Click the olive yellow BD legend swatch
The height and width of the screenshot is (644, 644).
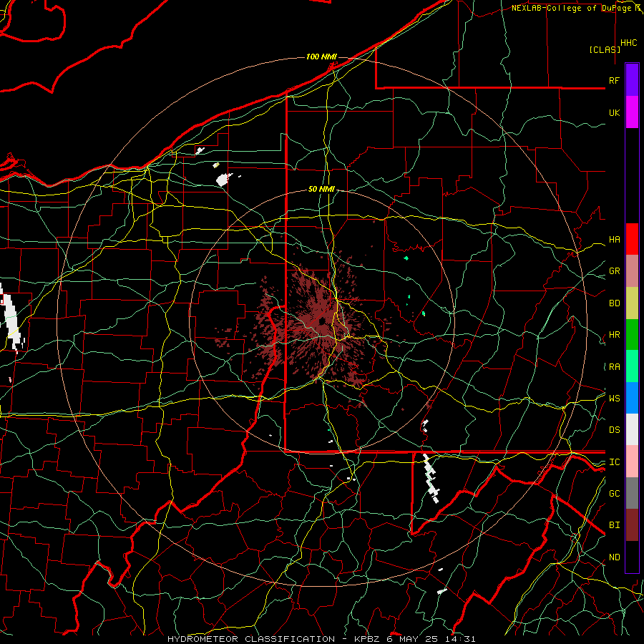pyautogui.click(x=632, y=303)
